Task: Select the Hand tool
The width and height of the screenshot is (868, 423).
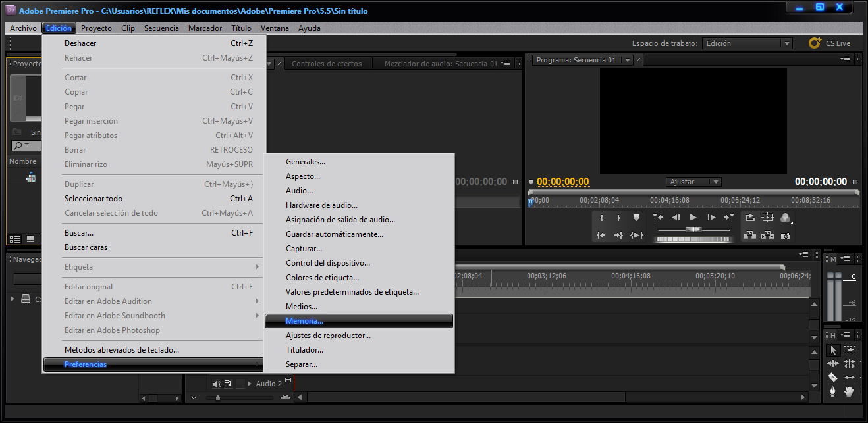Action: click(x=850, y=391)
